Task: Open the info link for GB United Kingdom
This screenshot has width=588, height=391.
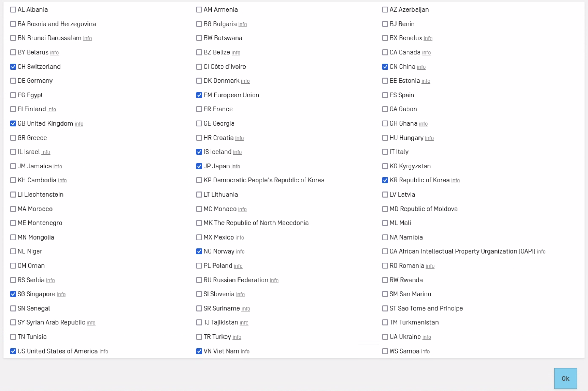Action: [79, 124]
